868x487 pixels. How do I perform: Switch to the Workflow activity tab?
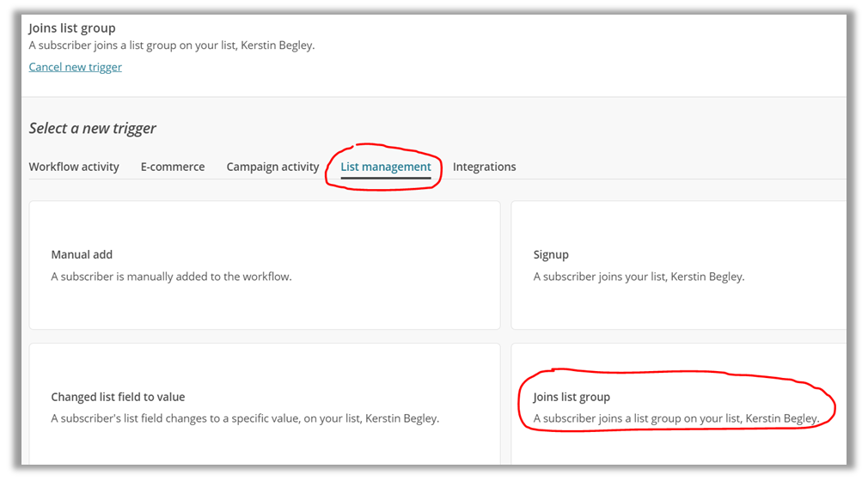(74, 167)
